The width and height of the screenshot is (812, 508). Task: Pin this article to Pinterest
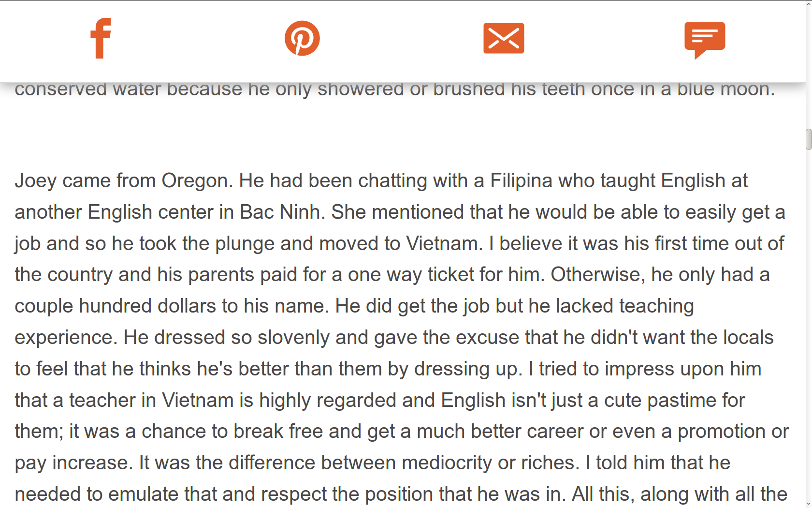[x=302, y=38]
